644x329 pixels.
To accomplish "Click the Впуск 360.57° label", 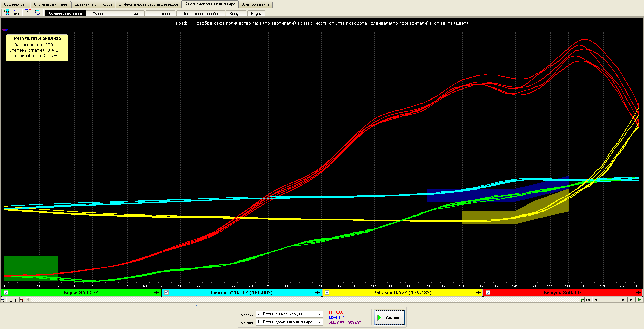I will [81, 293].
